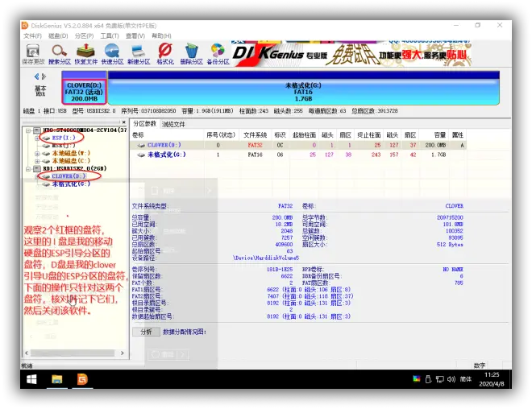Click the Delete Partition (删除分区) trash icon
Viewport: 532px width, 409px height.
pos(191,54)
